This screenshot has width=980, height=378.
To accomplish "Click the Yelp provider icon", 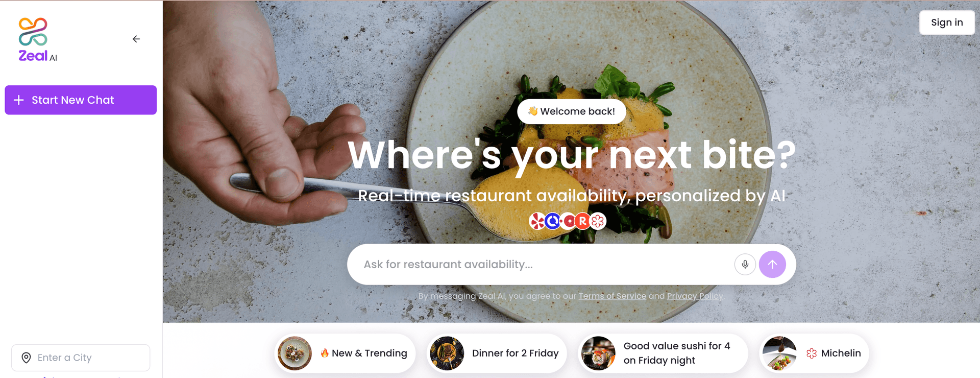I will pos(536,221).
